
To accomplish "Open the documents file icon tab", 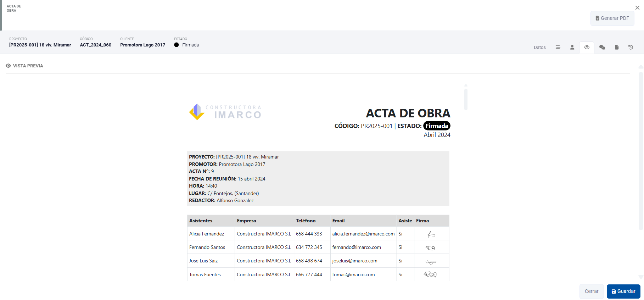I will click(x=617, y=47).
